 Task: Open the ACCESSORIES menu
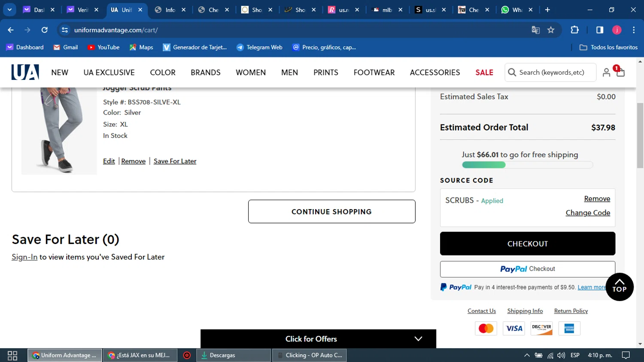(435, 73)
